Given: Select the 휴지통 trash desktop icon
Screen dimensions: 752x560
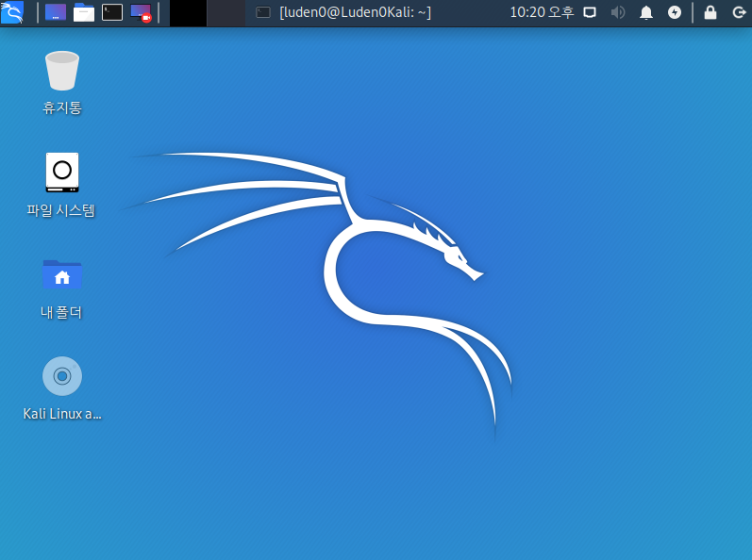Looking at the screenshot, I should [x=62, y=71].
